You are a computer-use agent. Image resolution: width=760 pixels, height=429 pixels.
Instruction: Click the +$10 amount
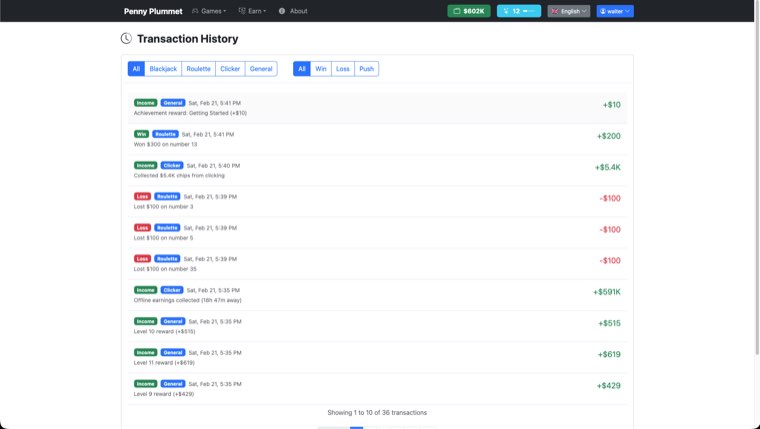pyautogui.click(x=611, y=105)
